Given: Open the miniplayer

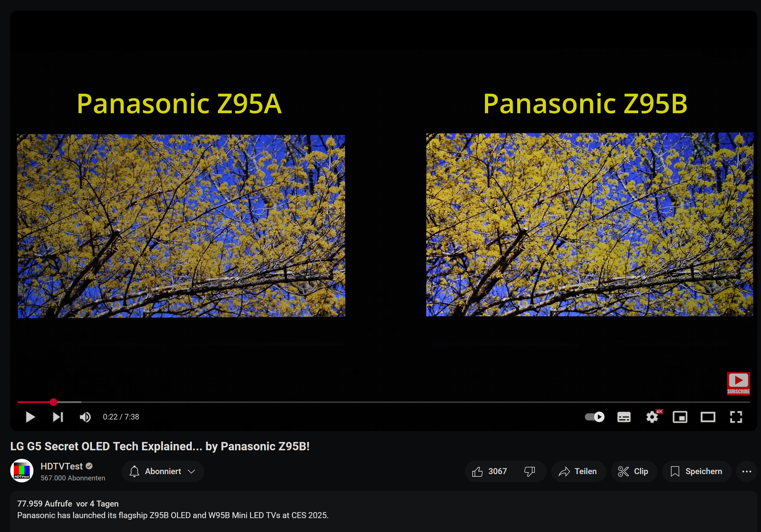Looking at the screenshot, I should (x=680, y=417).
